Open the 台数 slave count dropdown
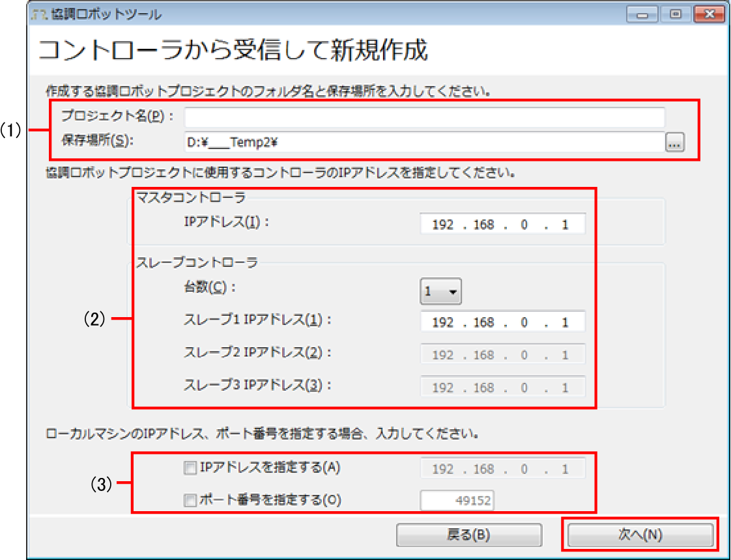Image resolution: width=731 pixels, height=560 pixels. point(440,292)
